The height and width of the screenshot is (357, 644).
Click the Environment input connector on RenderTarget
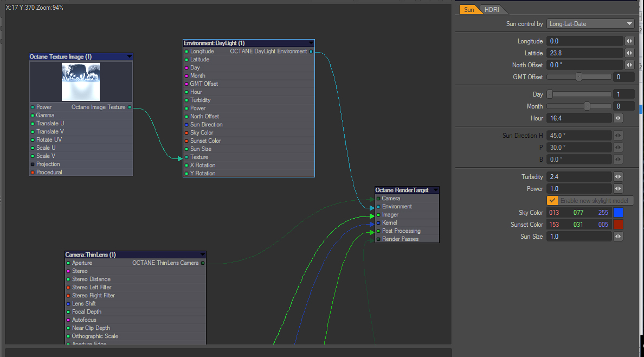click(x=378, y=207)
